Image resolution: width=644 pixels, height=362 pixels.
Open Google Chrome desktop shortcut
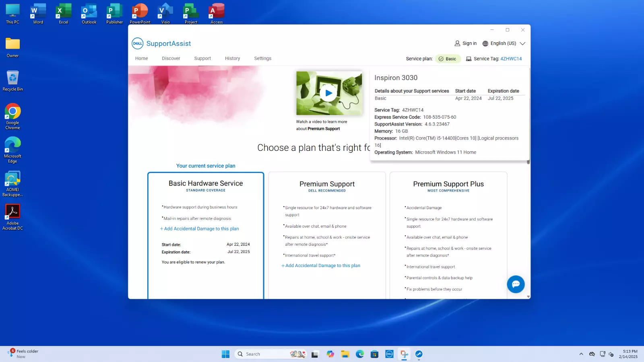click(x=12, y=117)
